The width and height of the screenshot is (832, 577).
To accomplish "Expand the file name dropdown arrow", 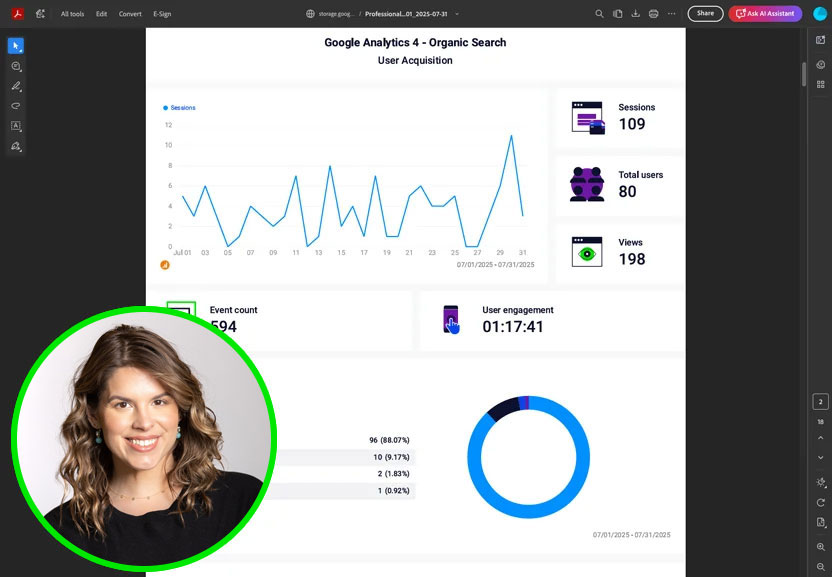I will (457, 14).
